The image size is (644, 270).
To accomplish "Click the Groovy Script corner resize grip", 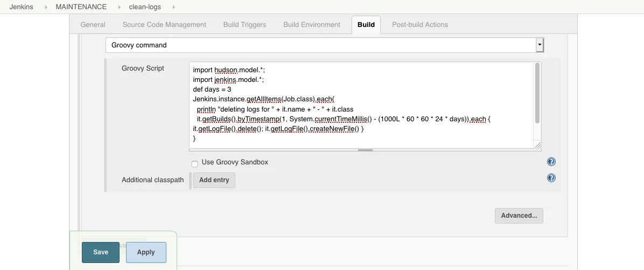I will pos(537,144).
